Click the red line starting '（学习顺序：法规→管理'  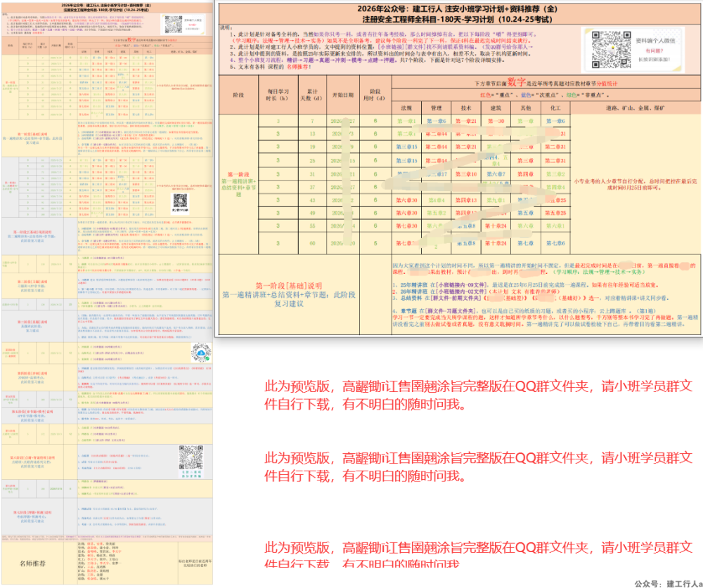(x=381, y=40)
